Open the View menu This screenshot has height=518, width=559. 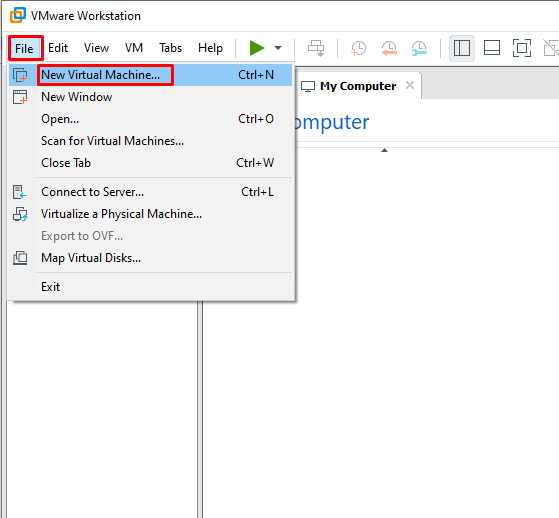tap(96, 48)
